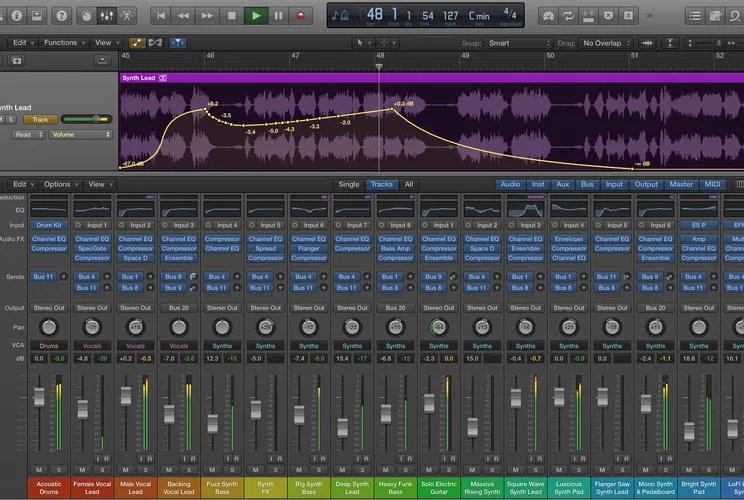
Task: Open the mixer Options menu
Action: pyautogui.click(x=61, y=184)
